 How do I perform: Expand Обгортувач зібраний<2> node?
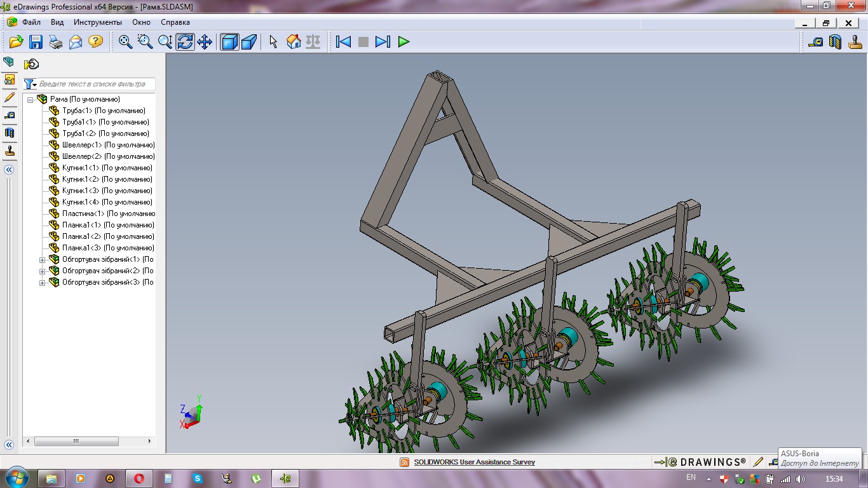(43, 271)
